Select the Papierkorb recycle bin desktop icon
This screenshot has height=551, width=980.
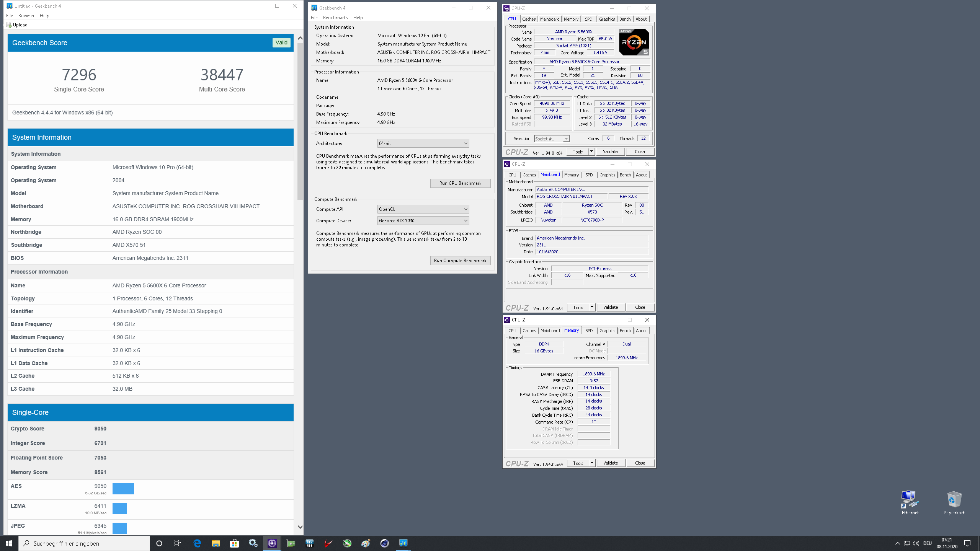tap(954, 502)
